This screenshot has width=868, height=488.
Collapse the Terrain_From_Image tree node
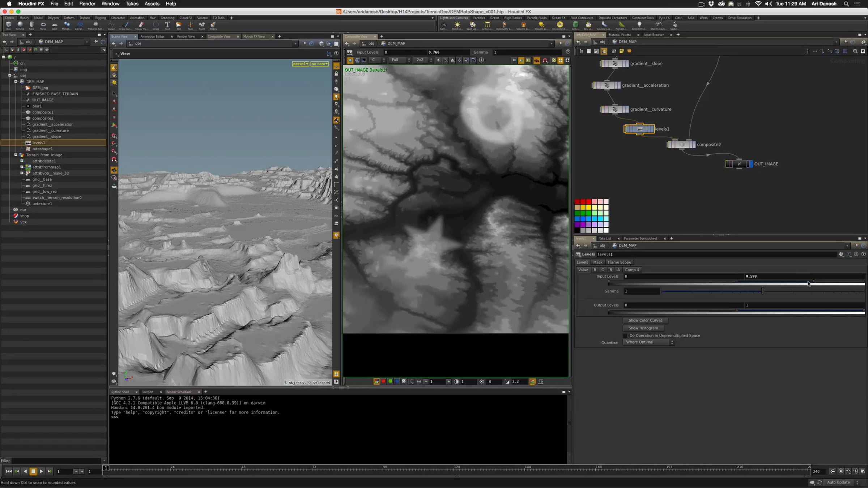pos(16,155)
